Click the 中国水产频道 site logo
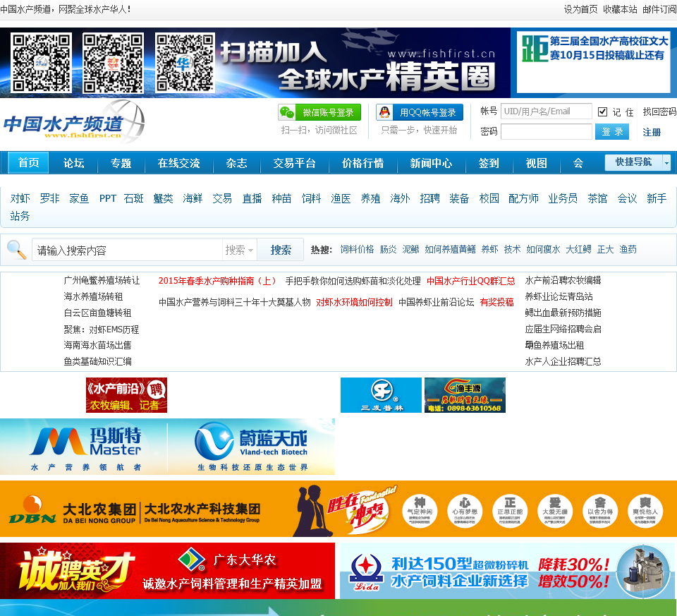 pos(73,123)
